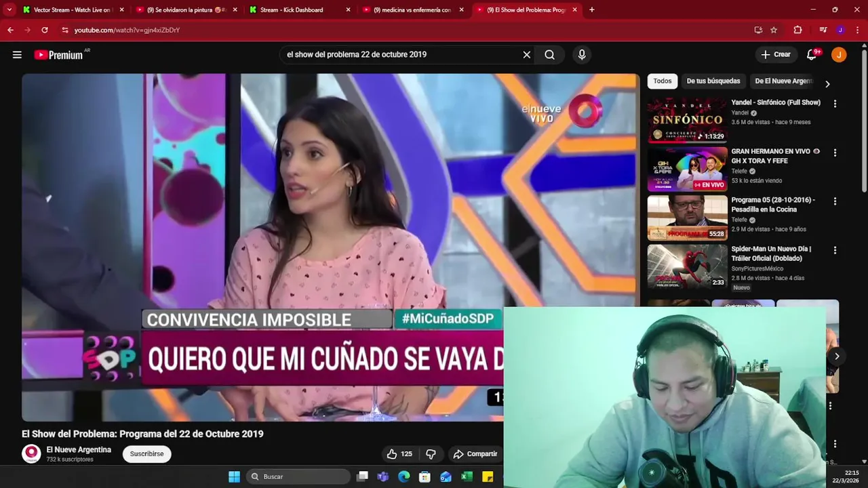Click the Suscribirse button

coord(147,454)
